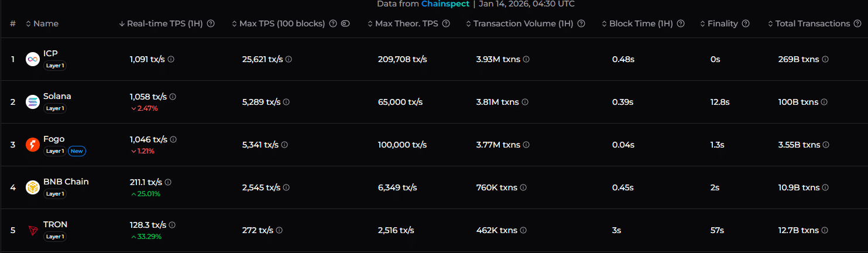Toggle the switch in Max TPS (100 blocks) header

345,24
